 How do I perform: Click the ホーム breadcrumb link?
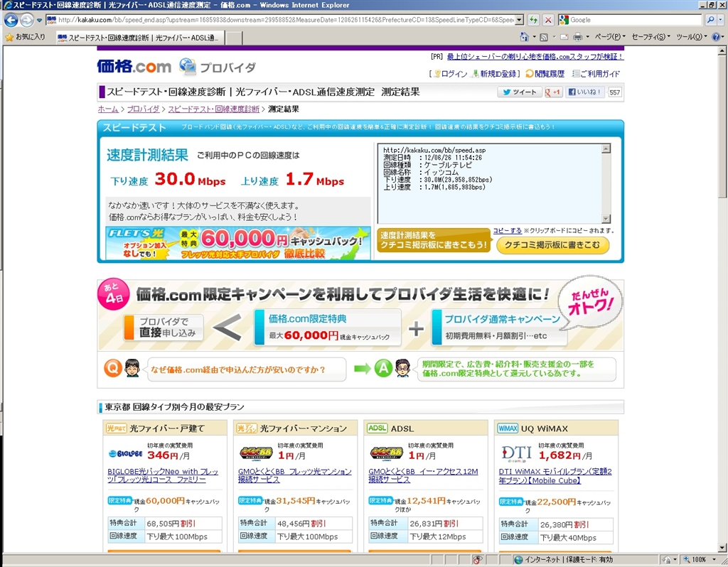[x=108, y=109]
